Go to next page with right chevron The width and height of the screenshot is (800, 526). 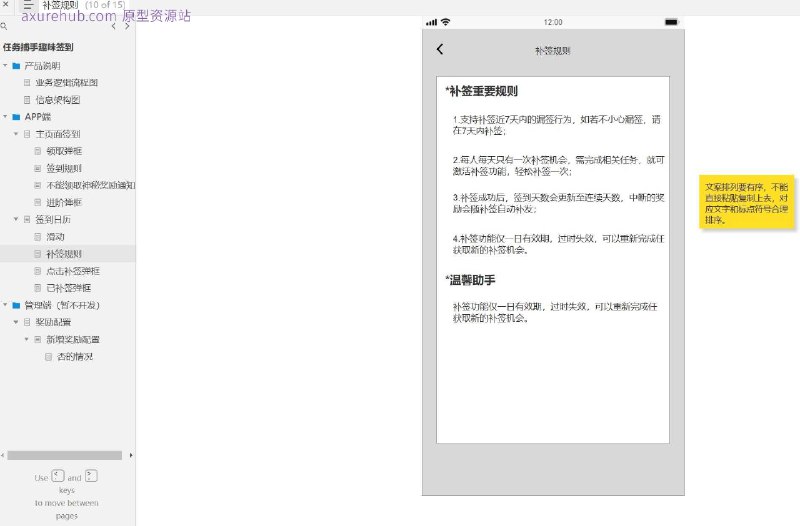tap(127, 26)
